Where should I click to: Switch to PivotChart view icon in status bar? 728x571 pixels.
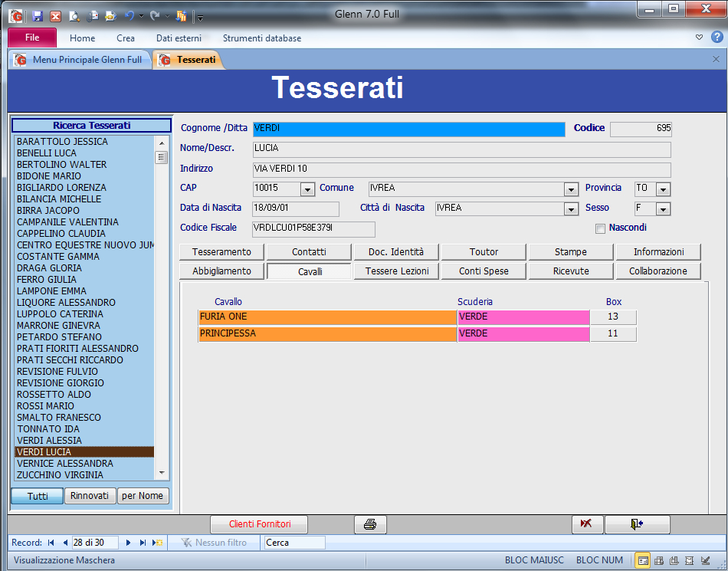[x=674, y=560]
